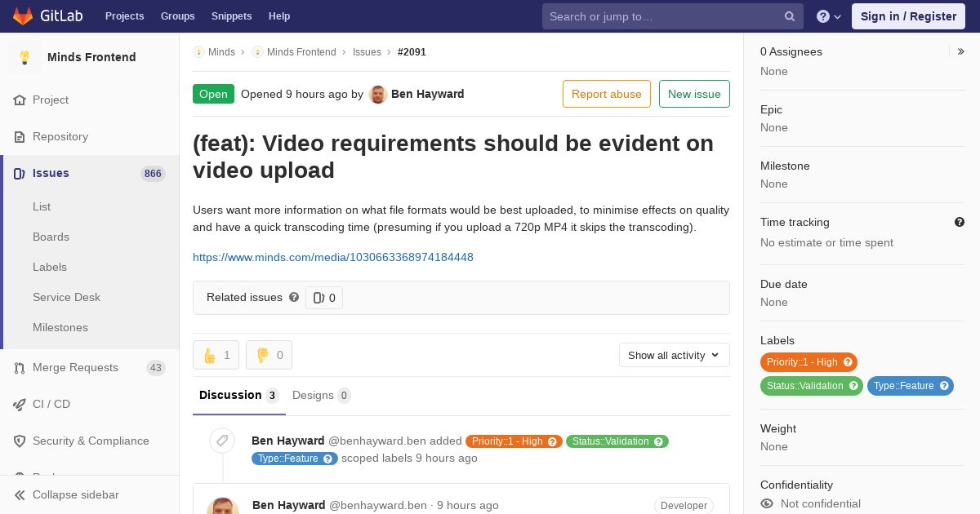This screenshot has width=980, height=514.
Task: Click Ben Hayward name in comment header
Action: [x=289, y=505]
